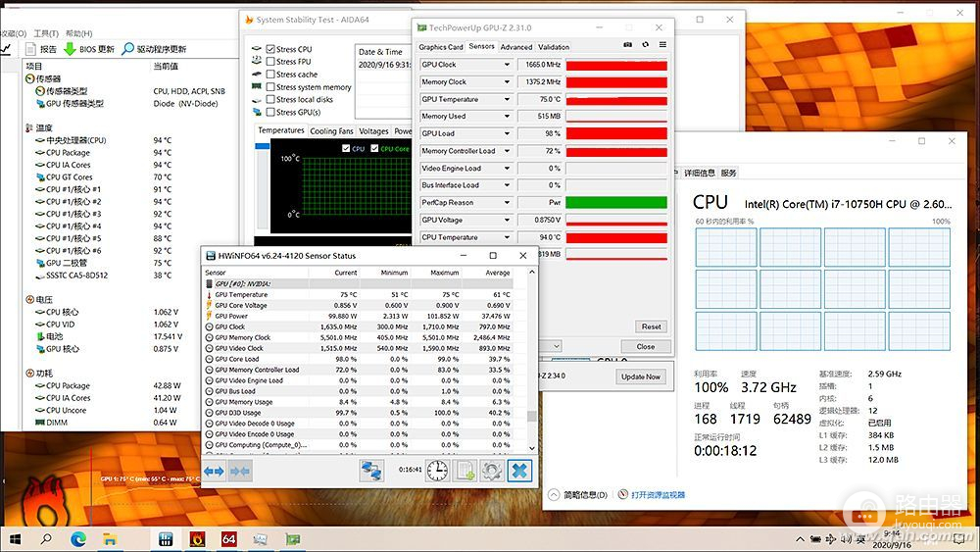980x552 pixels.
Task: Open 工具(T) menu in AIDA64
Action: coord(46,33)
